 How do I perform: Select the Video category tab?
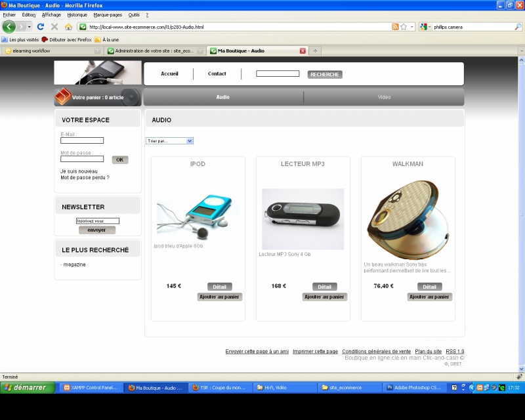click(x=384, y=97)
